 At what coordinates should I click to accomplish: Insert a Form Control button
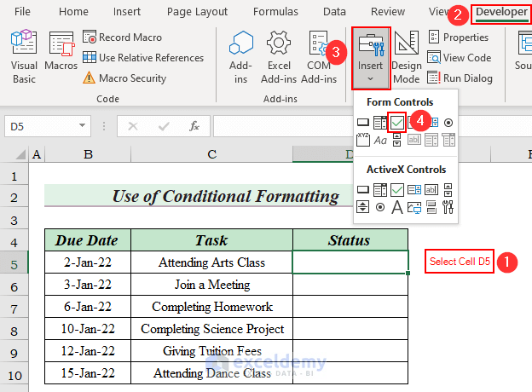point(363,123)
